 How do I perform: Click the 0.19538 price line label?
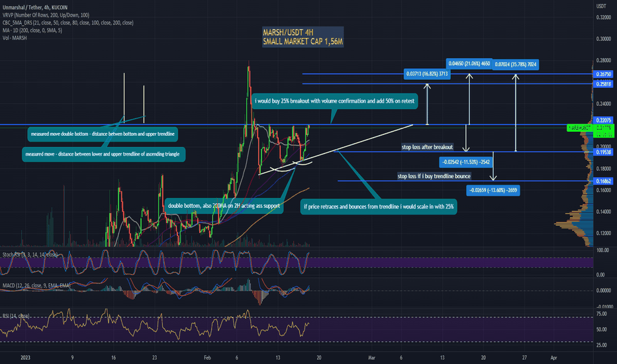click(603, 152)
